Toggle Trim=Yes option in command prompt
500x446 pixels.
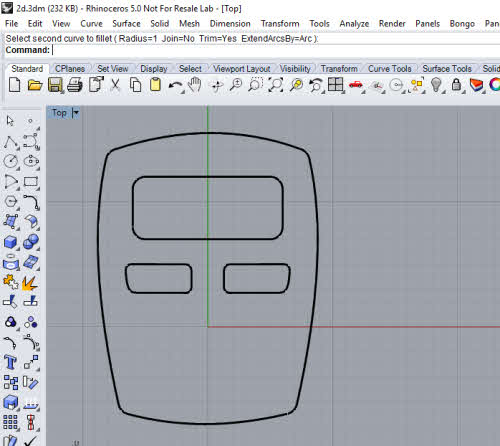click(218, 39)
